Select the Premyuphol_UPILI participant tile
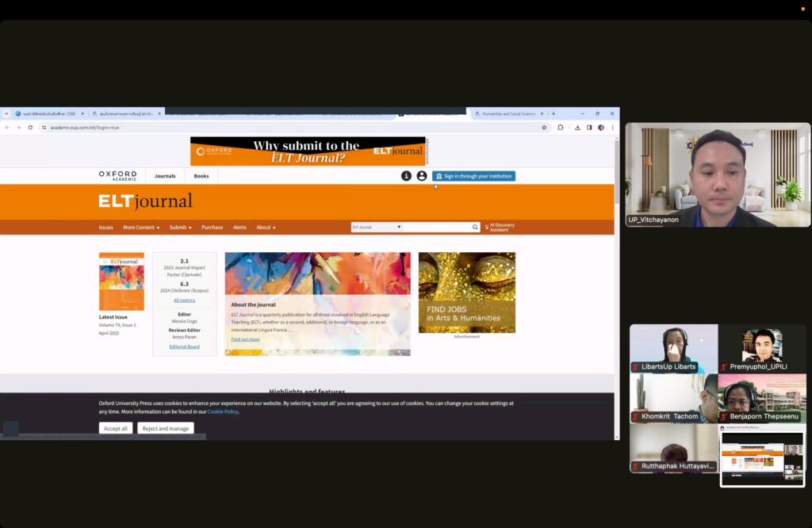Viewport: 812px width, 528px height. pos(762,349)
